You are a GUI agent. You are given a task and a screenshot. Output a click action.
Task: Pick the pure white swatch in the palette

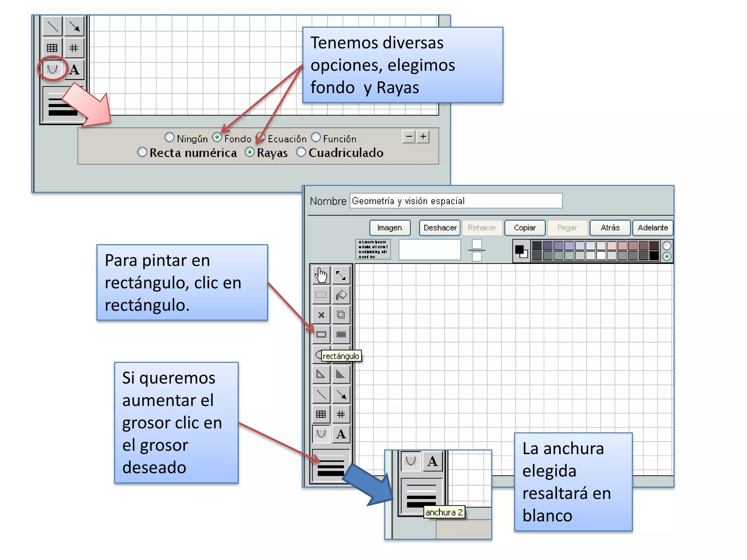(601, 256)
